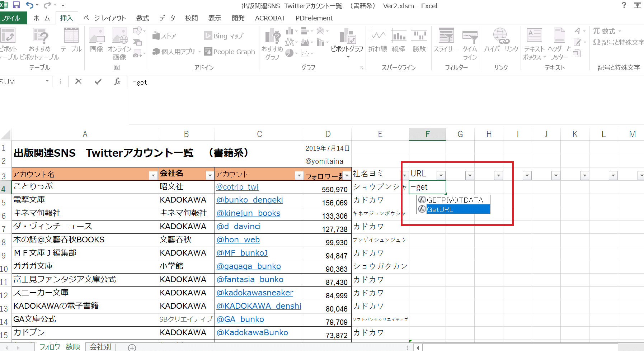Viewport: 644px width, 351px height.
Task: Open the 会社名 column filter dropdown
Action: coord(210,175)
